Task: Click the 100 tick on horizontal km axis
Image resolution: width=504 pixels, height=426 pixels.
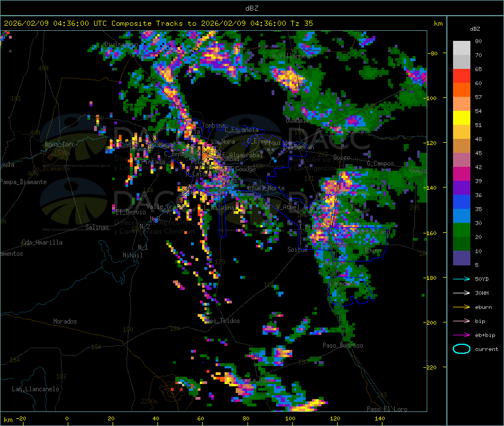Action: point(290,418)
